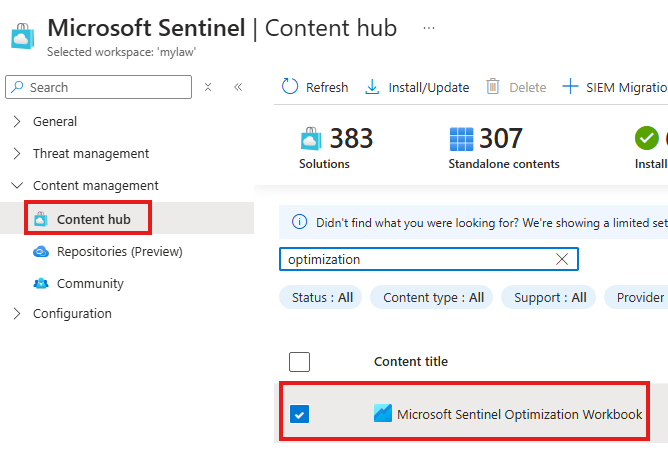Viewport: 668px width, 452px height.
Task: Click the Refresh icon in toolbar
Action: (290, 87)
